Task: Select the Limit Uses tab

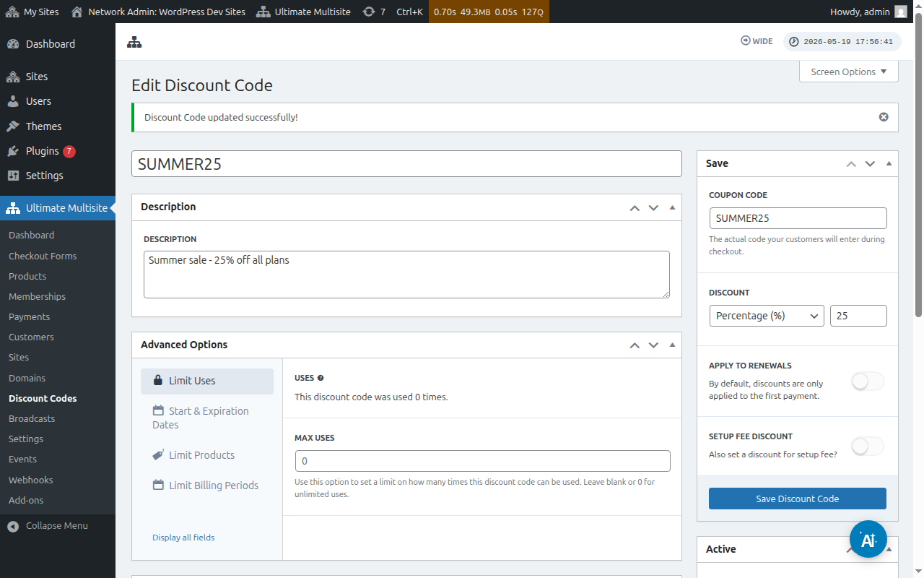Action: pyautogui.click(x=207, y=381)
